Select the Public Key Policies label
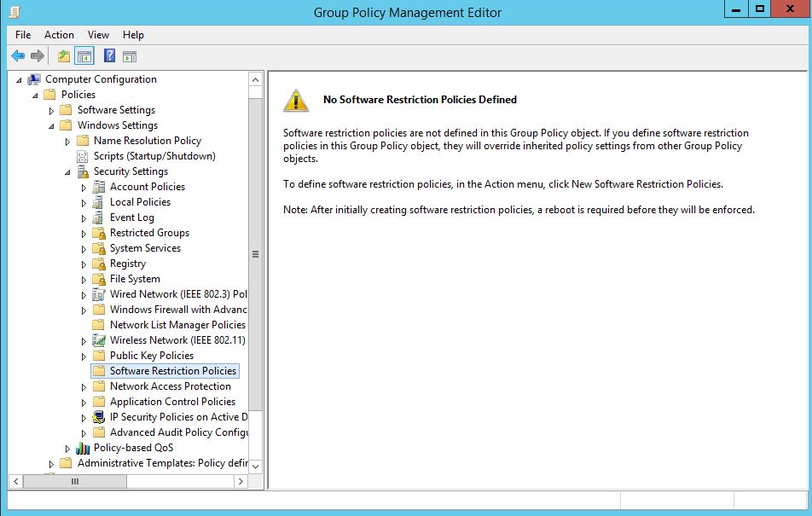Viewport: 812px width, 516px height. coord(152,356)
